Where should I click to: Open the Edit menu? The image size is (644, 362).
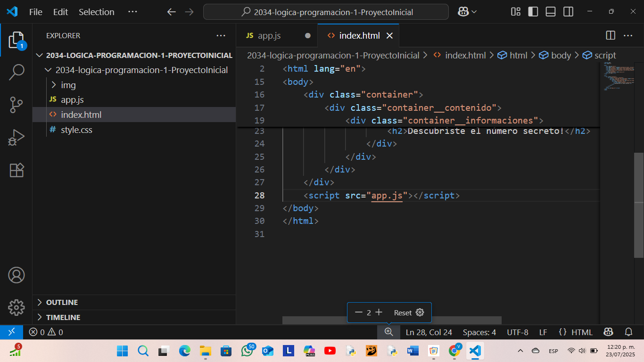(x=60, y=12)
